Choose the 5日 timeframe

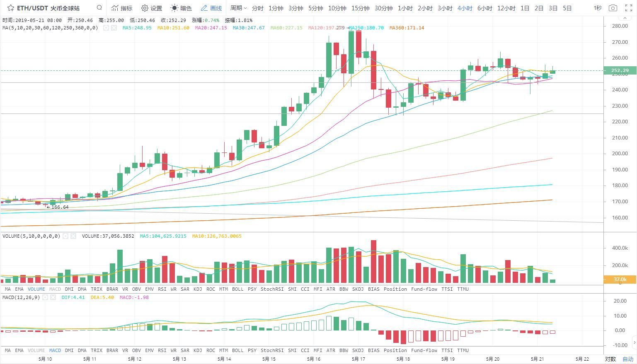pos(567,8)
